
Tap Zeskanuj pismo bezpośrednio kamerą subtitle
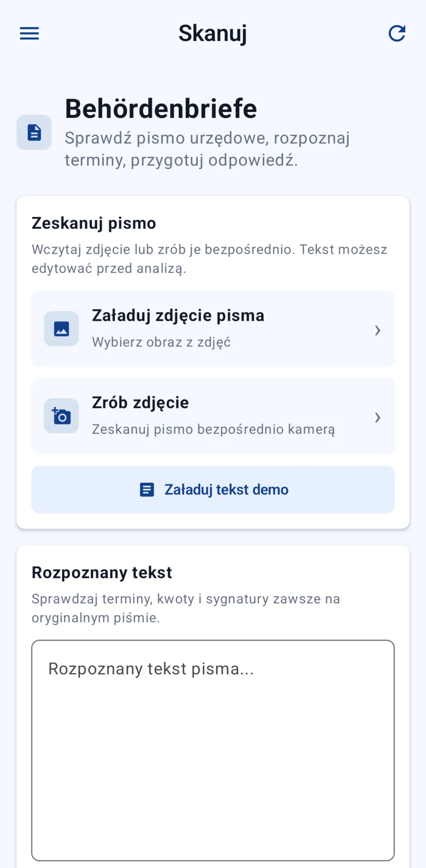213,429
